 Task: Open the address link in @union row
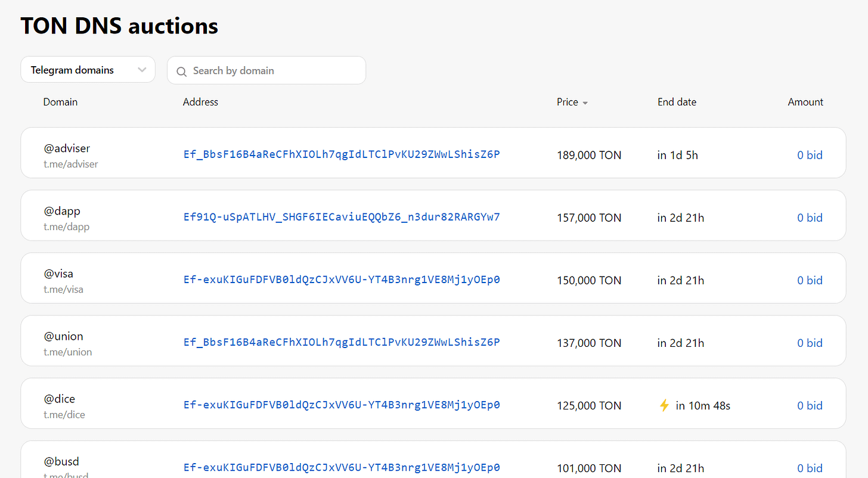coord(342,342)
